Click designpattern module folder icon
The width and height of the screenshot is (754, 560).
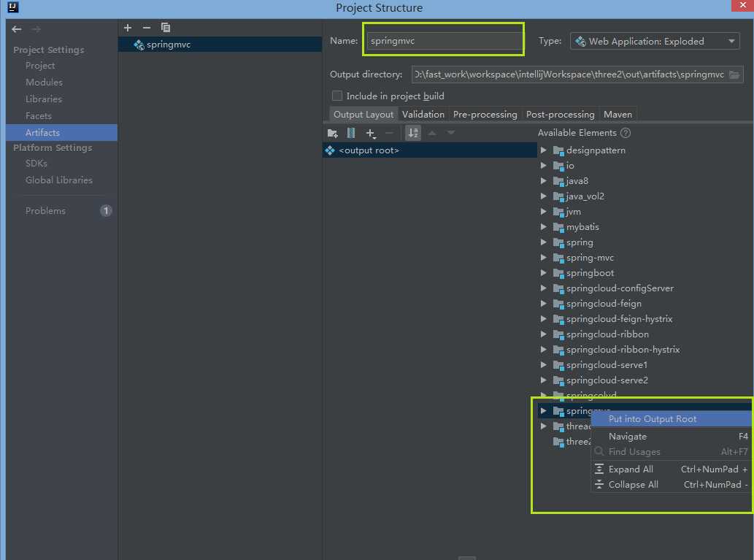558,150
